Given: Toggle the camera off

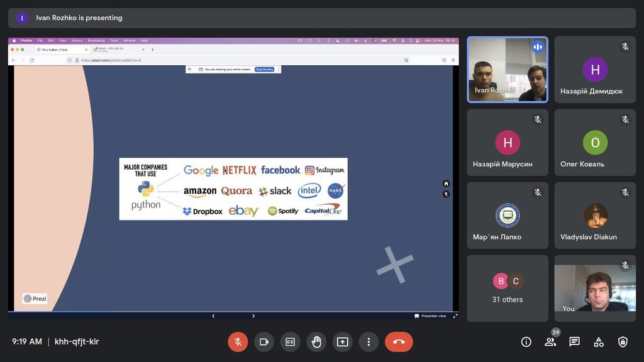Looking at the screenshot, I should coord(264,342).
